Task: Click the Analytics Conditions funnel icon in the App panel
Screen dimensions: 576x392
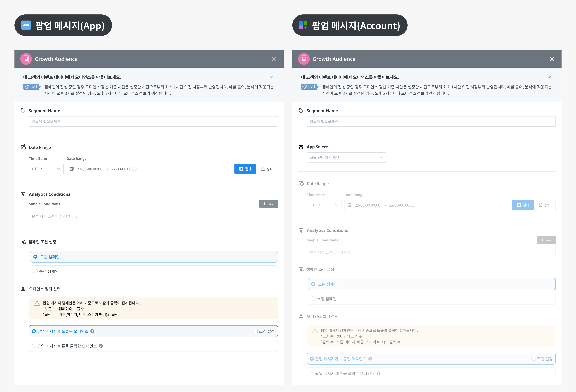Action: (x=23, y=194)
